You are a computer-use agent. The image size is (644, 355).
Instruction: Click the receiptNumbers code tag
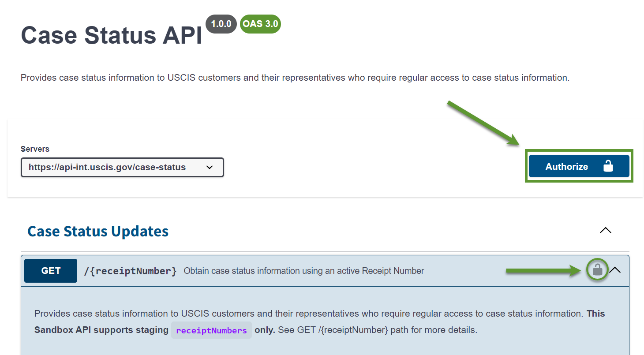click(x=211, y=330)
